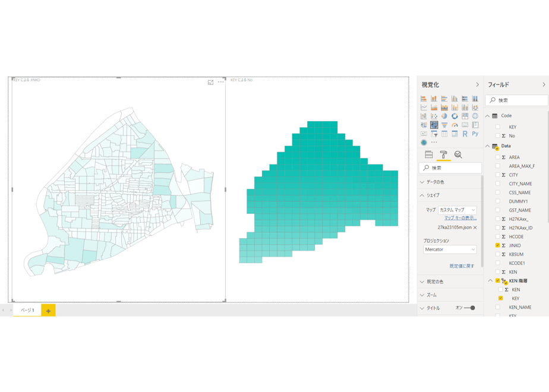549x392 pixels.
Task: Select the scatter chart visualization icon
Action: point(434,116)
